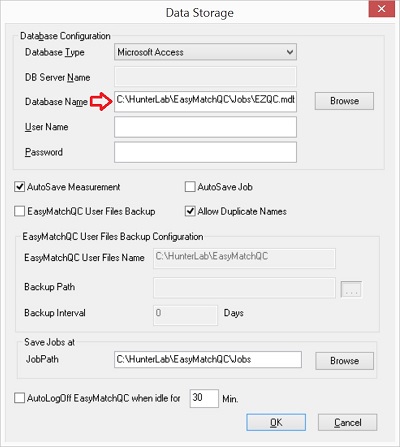Screen dimensions: 400x447
Task: Confirm settings with the OK button
Action: tap(276, 422)
